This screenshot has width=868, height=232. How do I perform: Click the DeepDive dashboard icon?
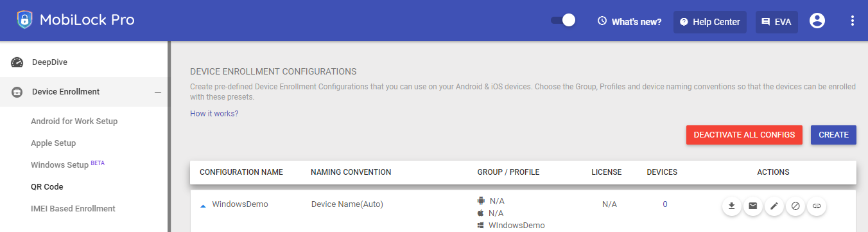pyautogui.click(x=17, y=62)
